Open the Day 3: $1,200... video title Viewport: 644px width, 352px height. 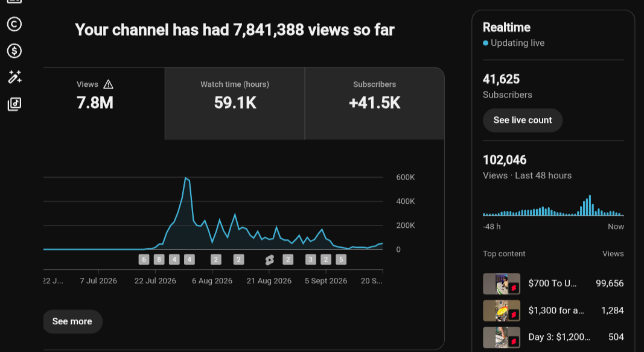coord(559,337)
